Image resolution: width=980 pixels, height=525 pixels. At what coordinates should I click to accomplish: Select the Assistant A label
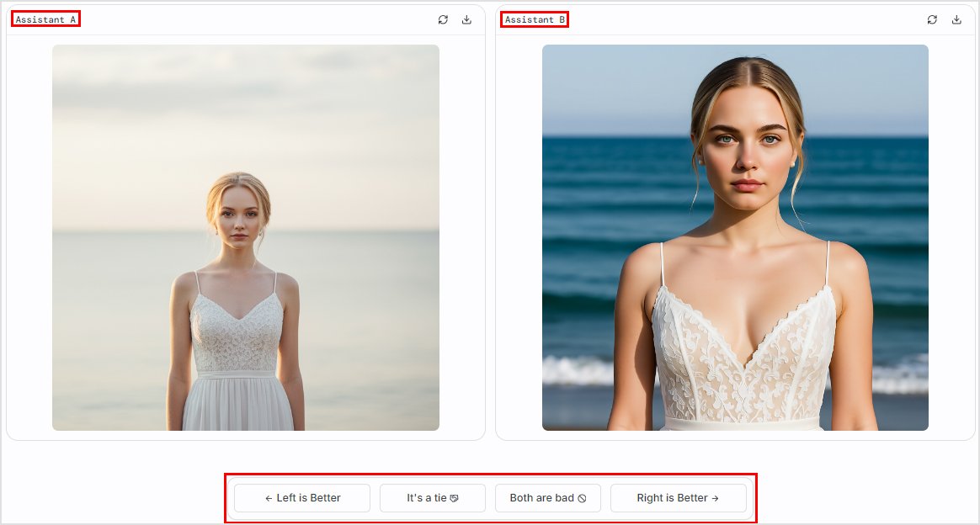click(x=45, y=19)
